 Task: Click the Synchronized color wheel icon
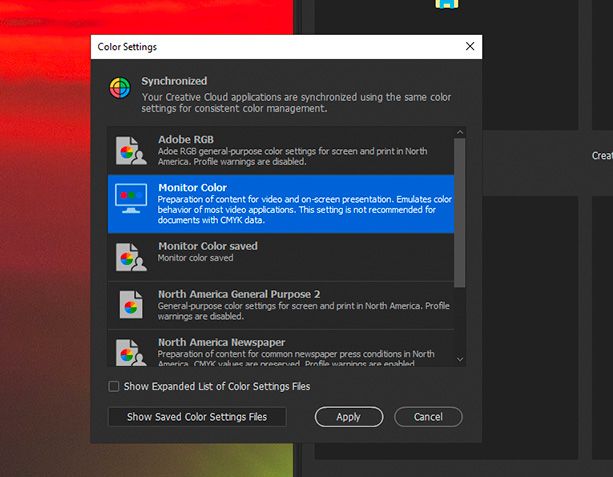pyautogui.click(x=120, y=88)
